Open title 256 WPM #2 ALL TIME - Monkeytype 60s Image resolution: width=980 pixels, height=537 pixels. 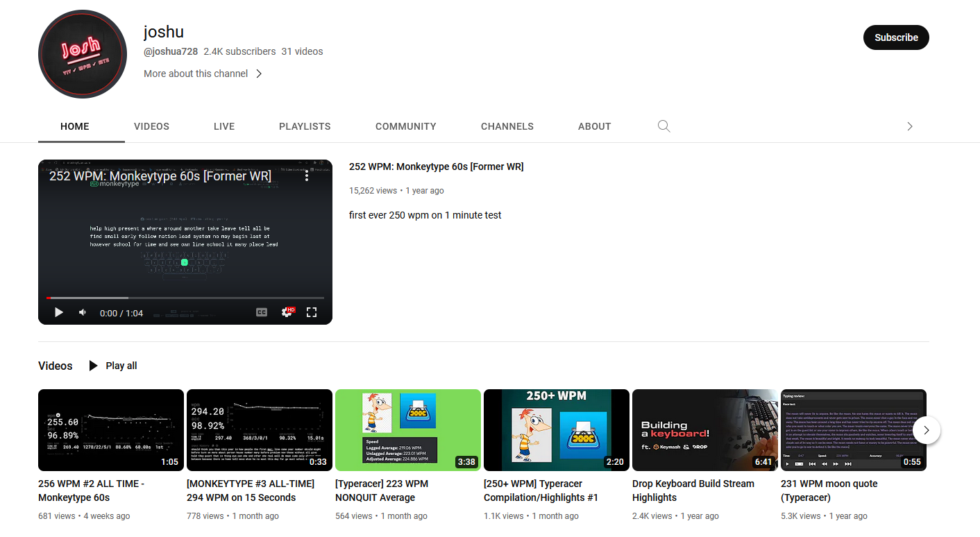92,491
